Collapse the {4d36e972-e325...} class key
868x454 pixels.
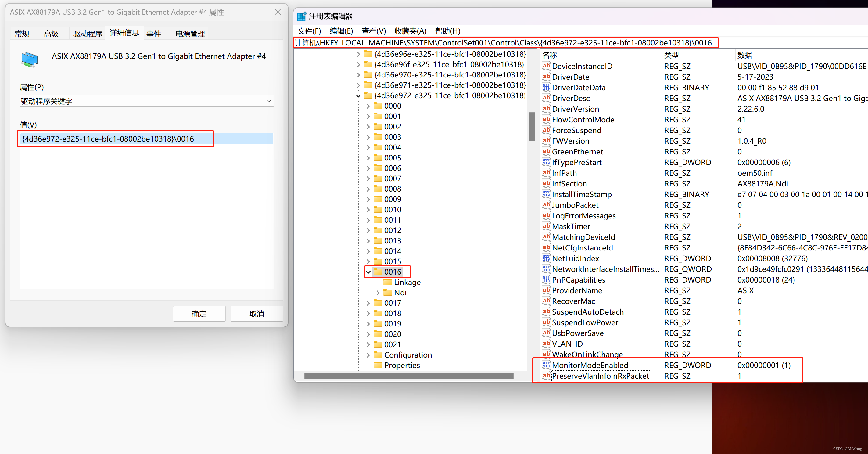pos(358,96)
